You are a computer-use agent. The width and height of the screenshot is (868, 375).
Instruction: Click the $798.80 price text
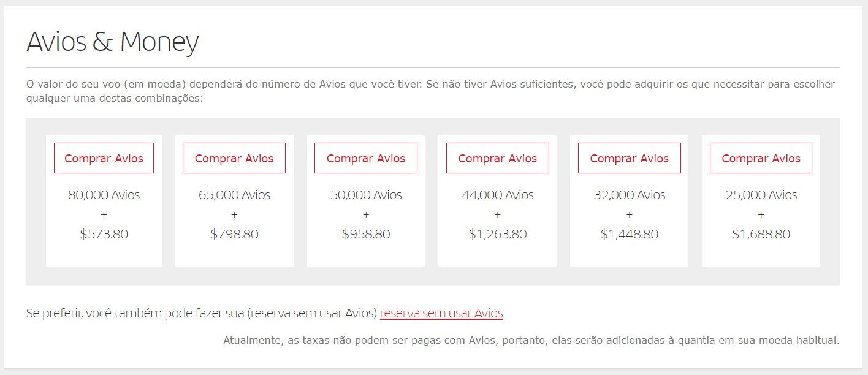234,234
